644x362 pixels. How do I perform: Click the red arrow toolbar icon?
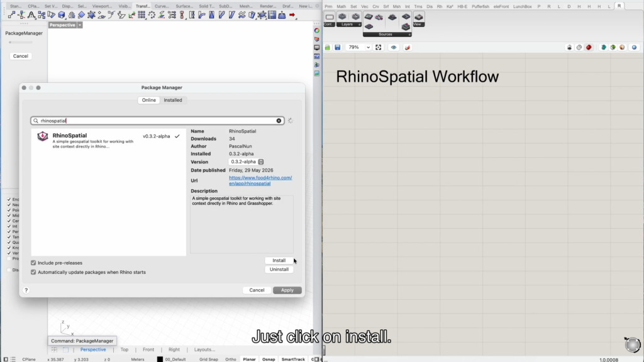[x=292, y=15]
